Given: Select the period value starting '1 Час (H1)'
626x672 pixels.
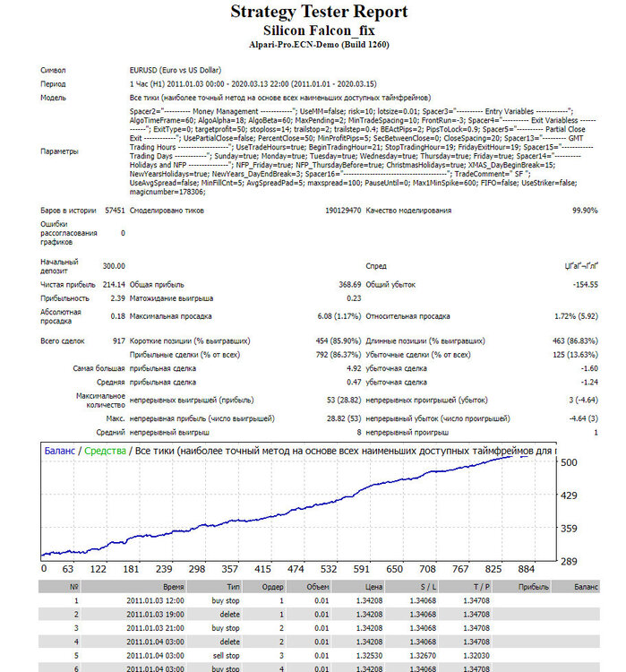Looking at the screenshot, I should click(x=253, y=84).
